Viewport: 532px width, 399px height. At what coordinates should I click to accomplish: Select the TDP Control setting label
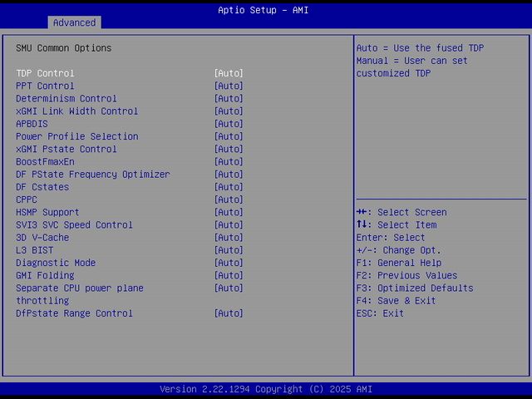[45, 73]
